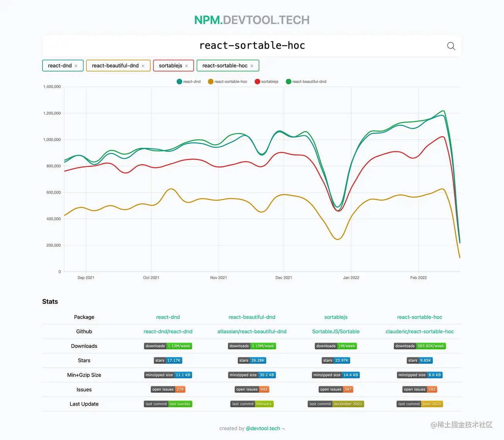The height and width of the screenshot is (440, 504).
Task: Open the react-dnd/react-dnd GitHub link
Action: [168, 331]
